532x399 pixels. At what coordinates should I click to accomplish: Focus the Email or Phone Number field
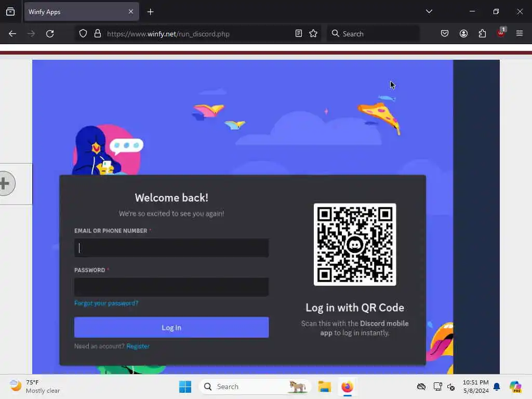(171, 248)
